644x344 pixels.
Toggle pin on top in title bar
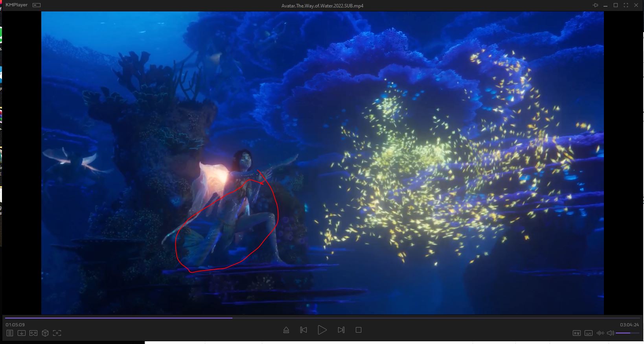(x=596, y=5)
